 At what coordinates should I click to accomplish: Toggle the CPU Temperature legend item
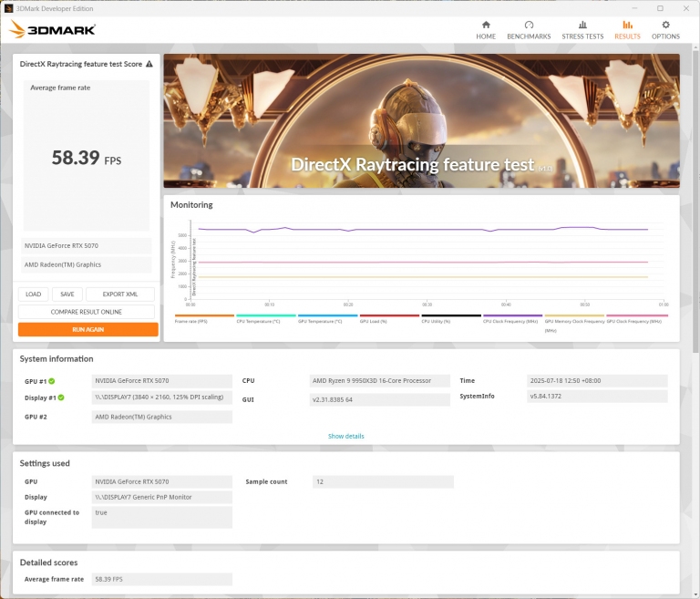(x=265, y=319)
